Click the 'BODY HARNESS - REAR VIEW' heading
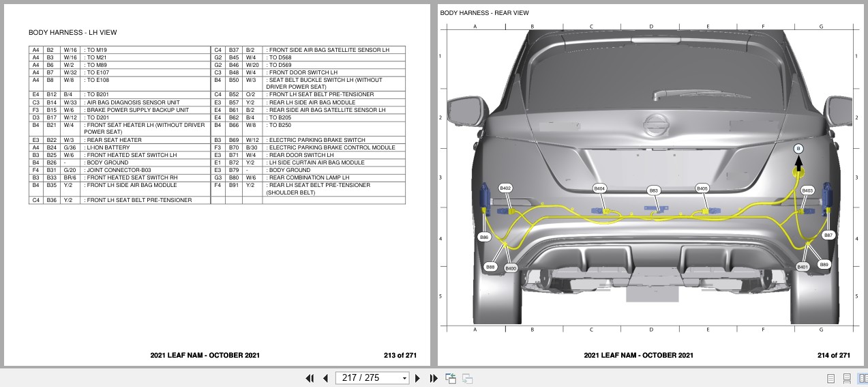 coord(484,13)
